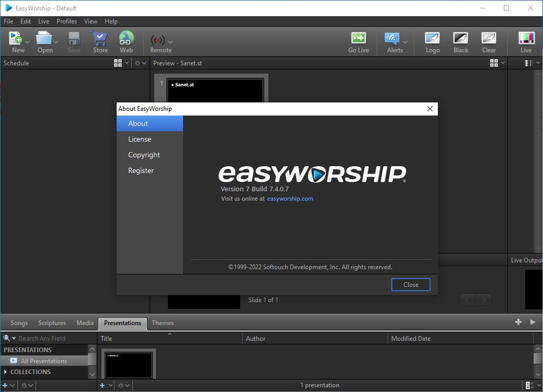This screenshot has height=392, width=543.
Task: Open the Remote control feature
Action: coord(157,42)
